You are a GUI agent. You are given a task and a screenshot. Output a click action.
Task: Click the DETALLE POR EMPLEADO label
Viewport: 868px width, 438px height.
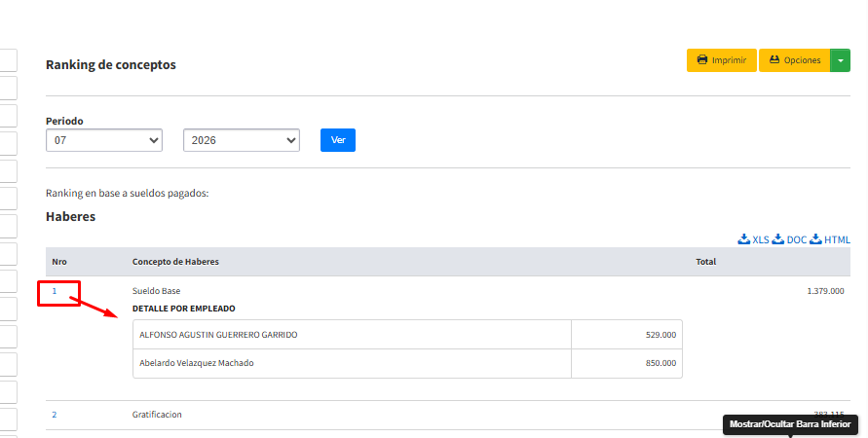click(x=184, y=309)
